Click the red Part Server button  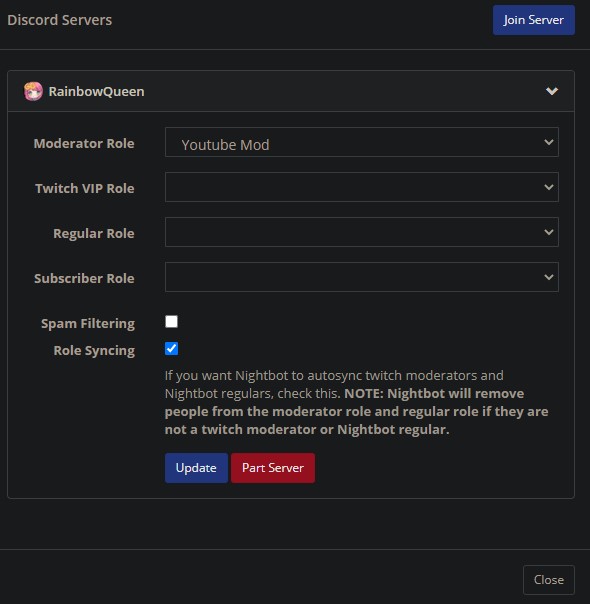click(x=273, y=468)
